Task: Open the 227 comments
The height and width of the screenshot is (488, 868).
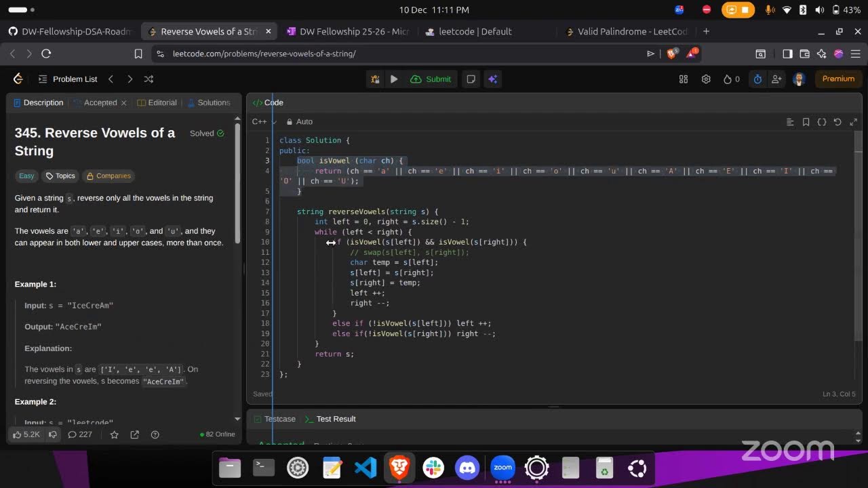Action: pyautogui.click(x=79, y=434)
